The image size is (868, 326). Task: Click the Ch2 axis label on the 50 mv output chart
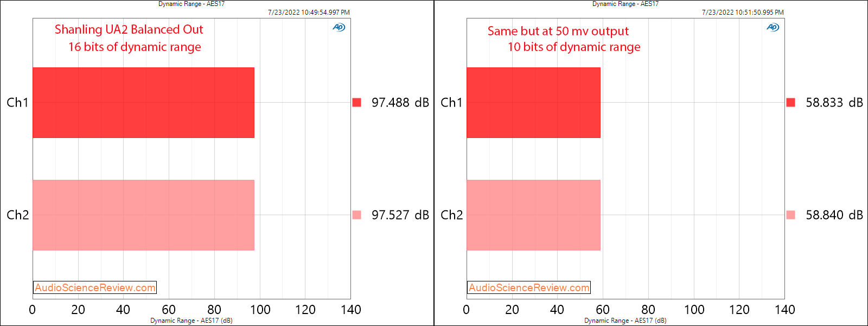(451, 215)
